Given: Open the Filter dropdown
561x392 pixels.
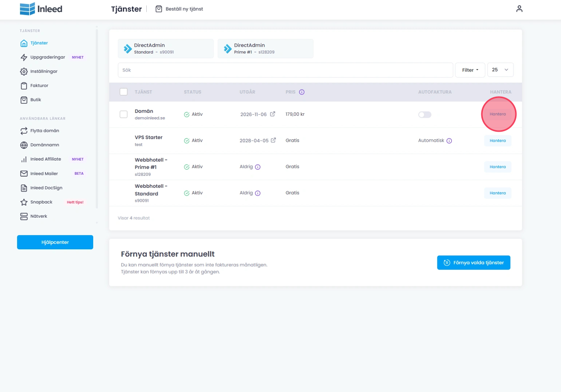Looking at the screenshot, I should 470,70.
